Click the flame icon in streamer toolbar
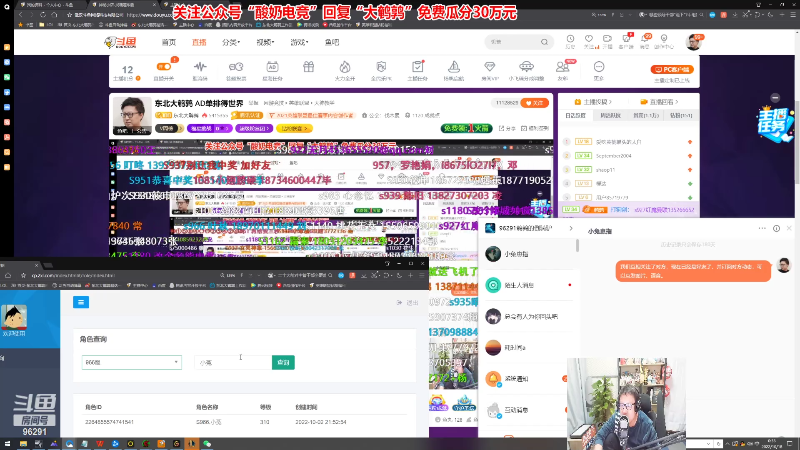The width and height of the screenshot is (800, 450). (x=345, y=67)
